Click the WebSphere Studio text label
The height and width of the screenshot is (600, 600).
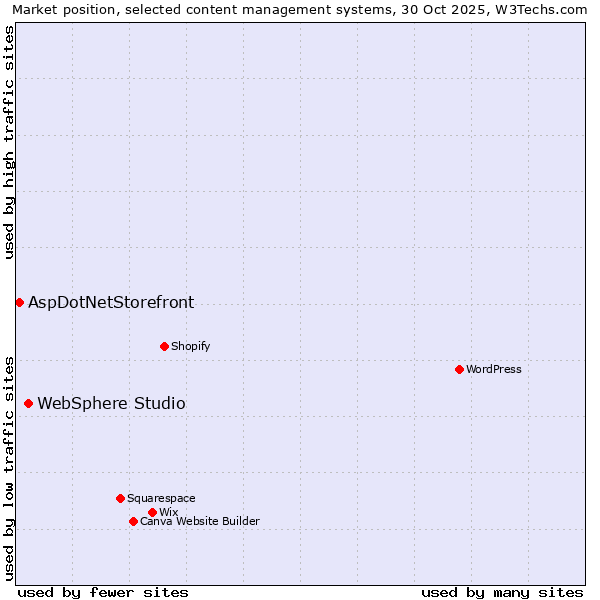point(111,403)
